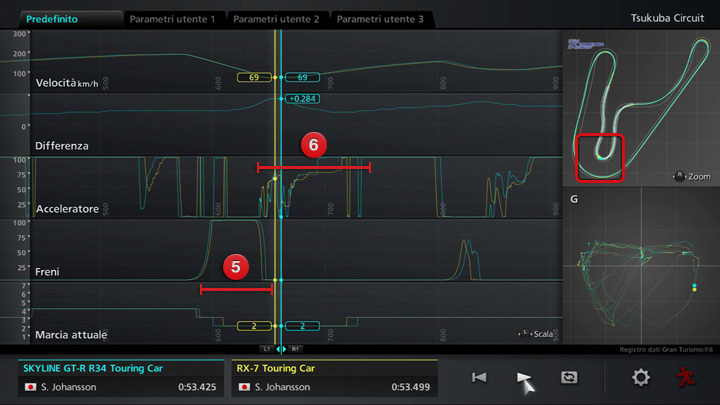Switch to Parametri utente 1 tab
Image resolution: width=720 pixels, height=405 pixels.
click(172, 19)
